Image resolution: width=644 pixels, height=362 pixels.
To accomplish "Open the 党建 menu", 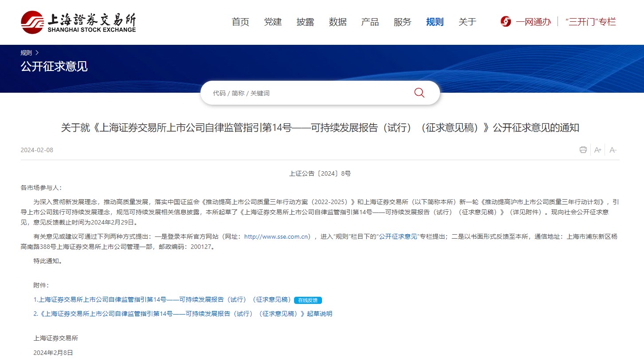I will click(x=273, y=22).
